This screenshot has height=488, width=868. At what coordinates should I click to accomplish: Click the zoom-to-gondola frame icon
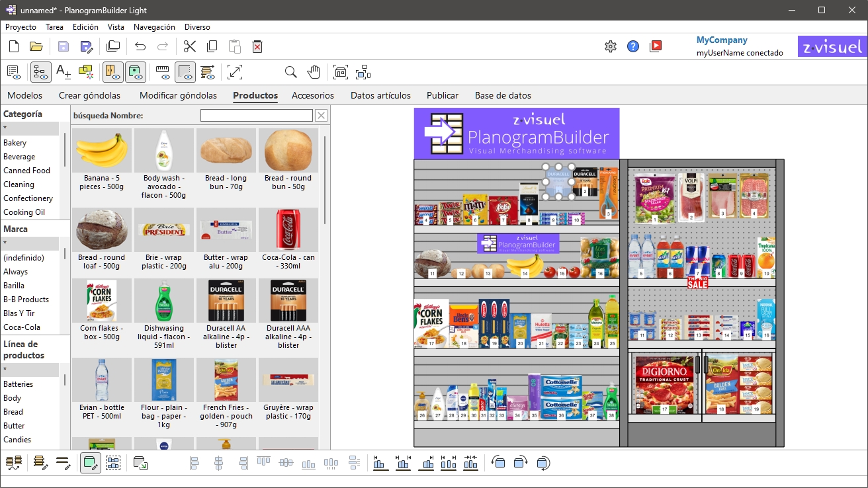340,71
